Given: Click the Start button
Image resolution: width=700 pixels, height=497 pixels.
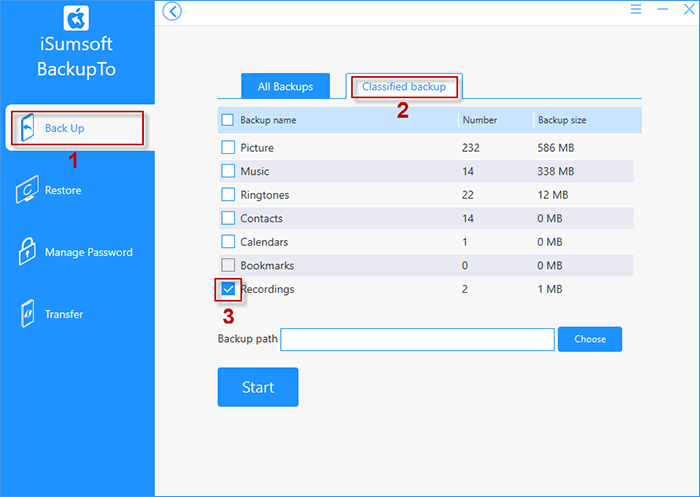Looking at the screenshot, I should coord(258,387).
